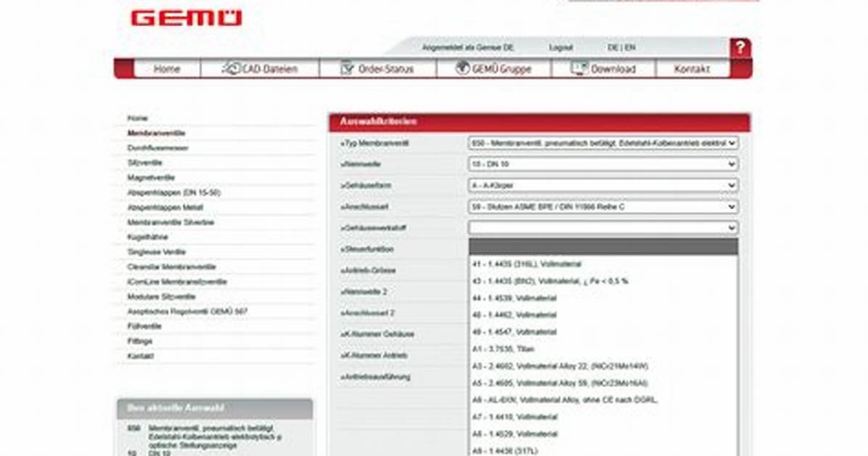The image size is (868, 456).
Task: Open the Download navigation item
Action: pyautogui.click(x=603, y=69)
